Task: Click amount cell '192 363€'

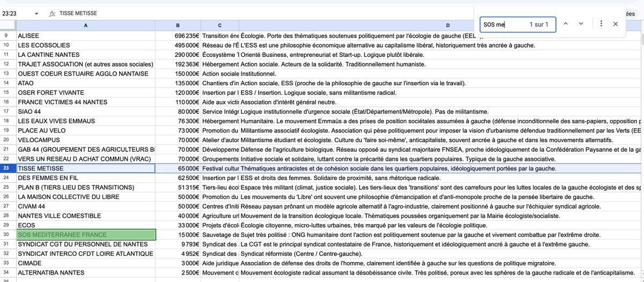Action: pyautogui.click(x=178, y=64)
